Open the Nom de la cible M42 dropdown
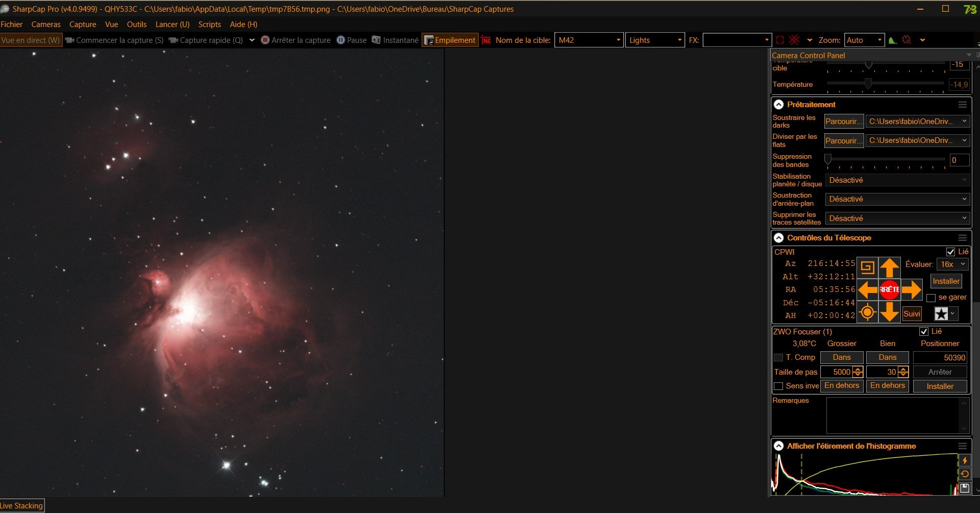This screenshot has height=513, width=980. click(x=589, y=40)
